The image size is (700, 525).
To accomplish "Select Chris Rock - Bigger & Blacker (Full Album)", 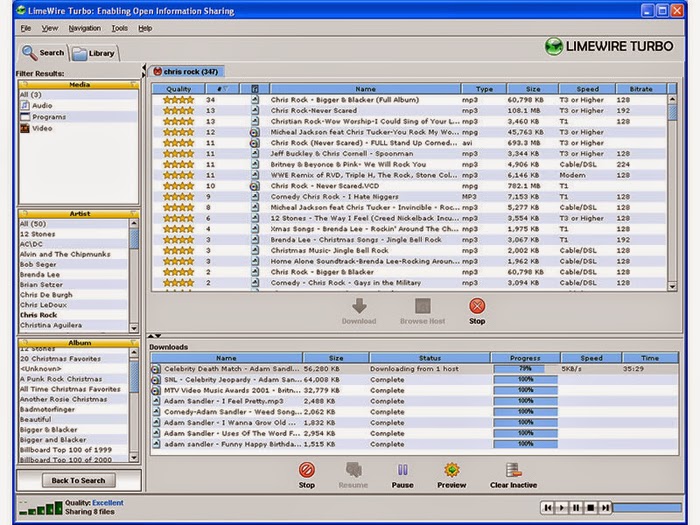I will tap(409, 100).
